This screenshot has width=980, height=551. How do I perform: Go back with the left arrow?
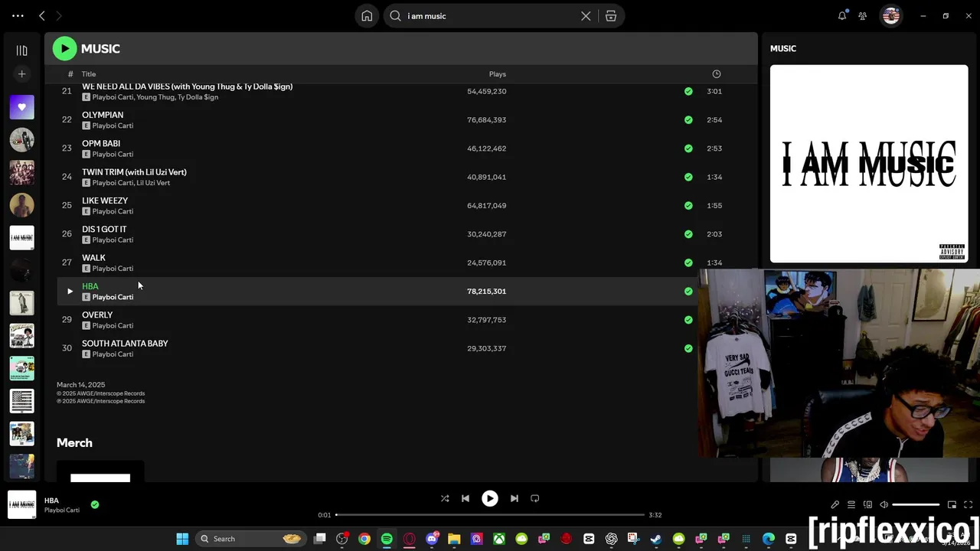click(x=42, y=16)
